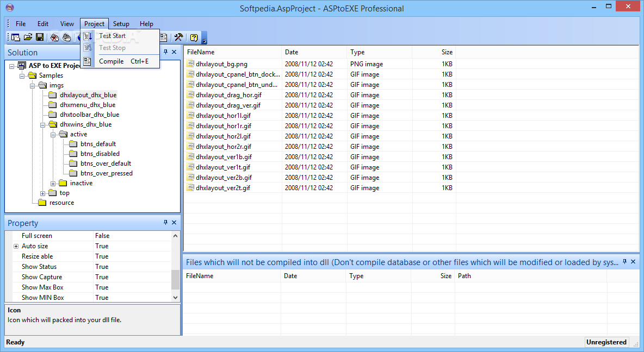Click the Test Start menu icon
The height and width of the screenshot is (352, 644).
pos(87,36)
